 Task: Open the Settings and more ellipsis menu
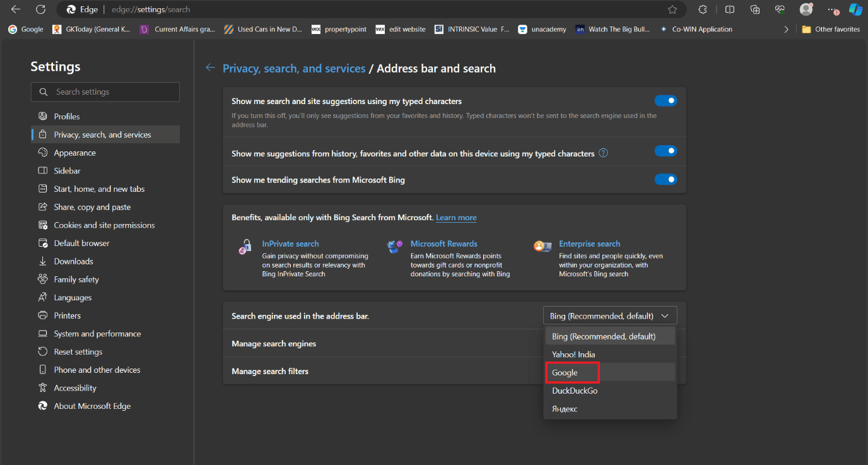pos(832,9)
